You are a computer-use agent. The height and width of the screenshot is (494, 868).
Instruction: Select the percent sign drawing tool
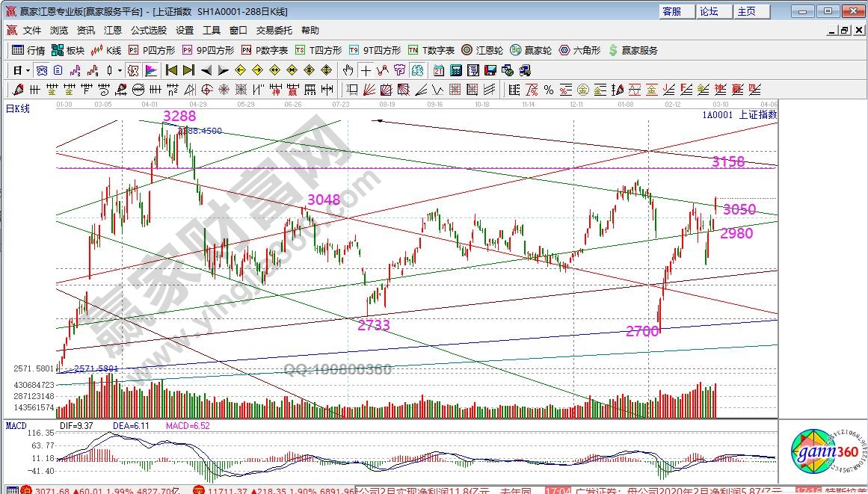(x=549, y=90)
